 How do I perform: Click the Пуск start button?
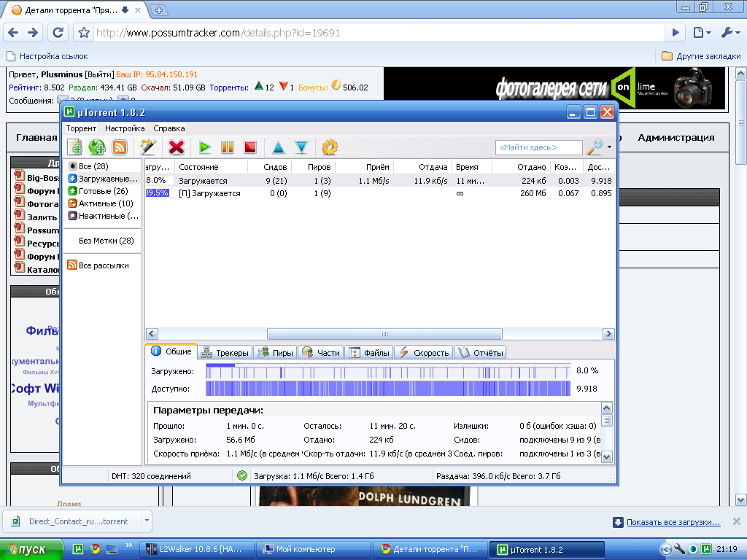click(x=31, y=550)
